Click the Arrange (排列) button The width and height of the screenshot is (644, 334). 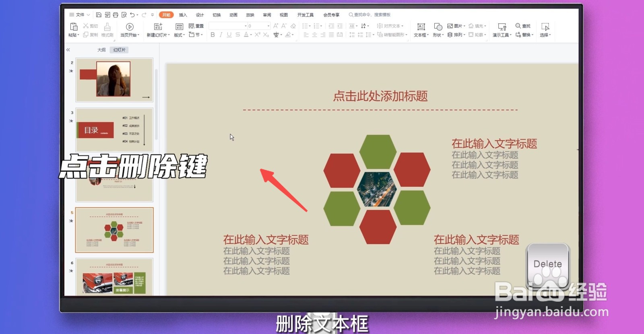[x=456, y=35]
